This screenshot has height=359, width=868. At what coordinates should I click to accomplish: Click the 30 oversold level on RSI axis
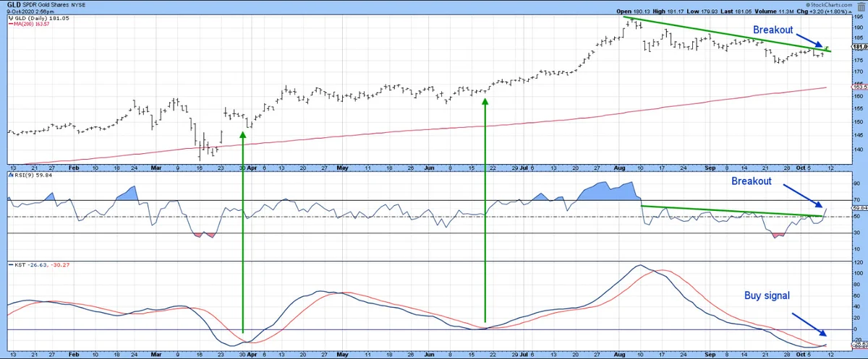(x=857, y=233)
